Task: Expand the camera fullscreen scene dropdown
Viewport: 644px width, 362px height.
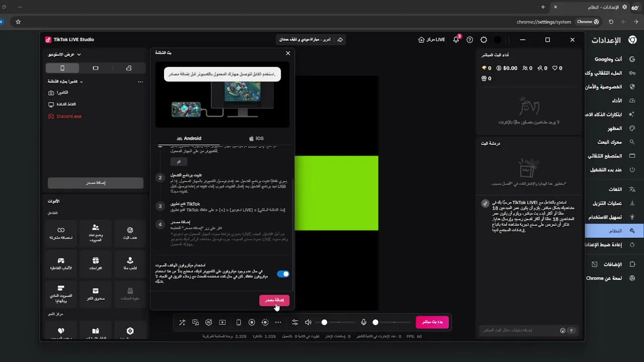Action: coord(65,81)
